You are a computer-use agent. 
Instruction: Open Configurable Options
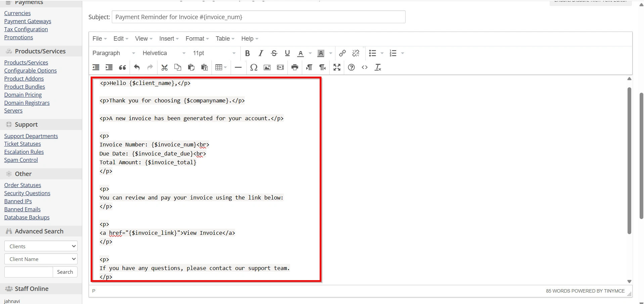coord(31,71)
